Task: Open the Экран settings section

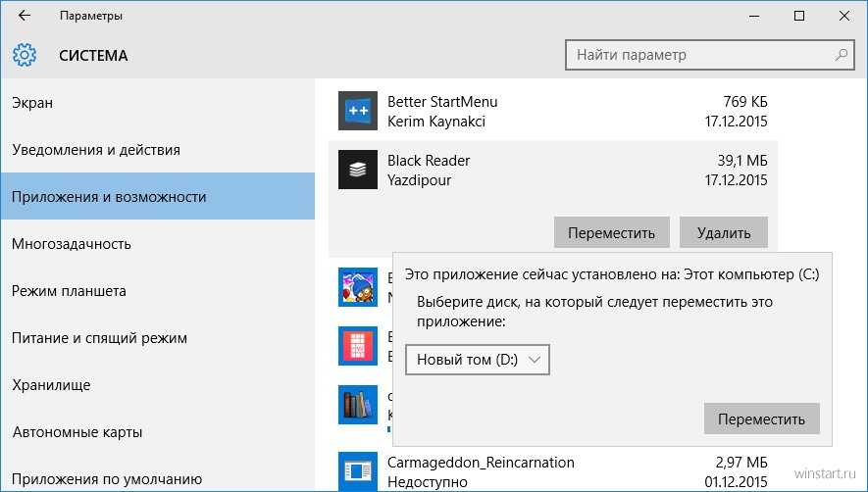Action: (158, 103)
